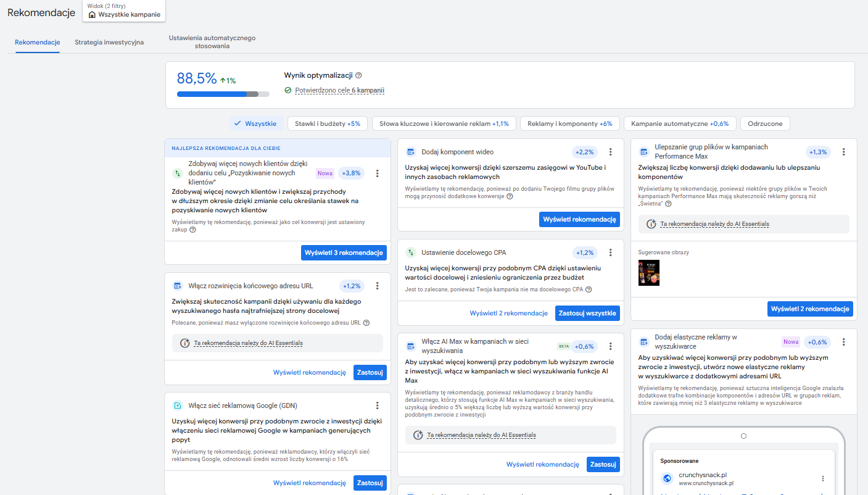Screen dimensions: 868x495
Task: Open three-dot menu on 'Ustawienie docelowego CPA' card
Action: tap(610, 252)
